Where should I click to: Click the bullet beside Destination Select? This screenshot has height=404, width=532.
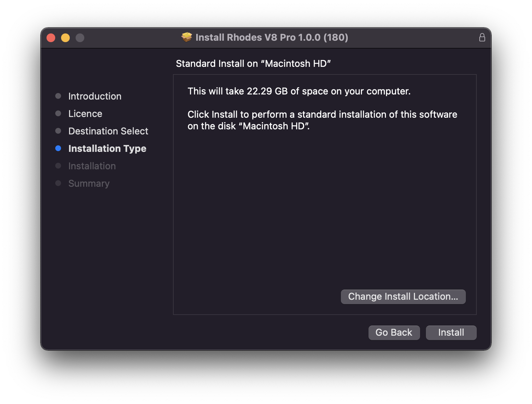point(58,131)
